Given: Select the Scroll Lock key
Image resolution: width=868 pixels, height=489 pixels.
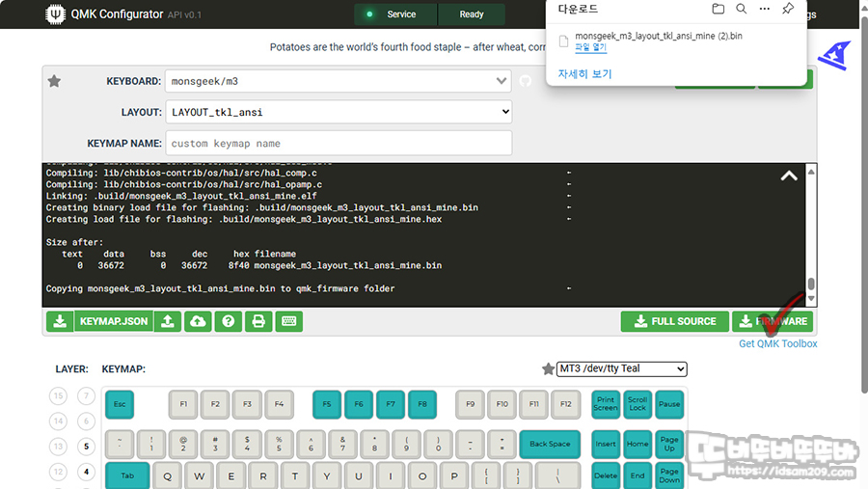Looking at the screenshot, I should (637, 404).
